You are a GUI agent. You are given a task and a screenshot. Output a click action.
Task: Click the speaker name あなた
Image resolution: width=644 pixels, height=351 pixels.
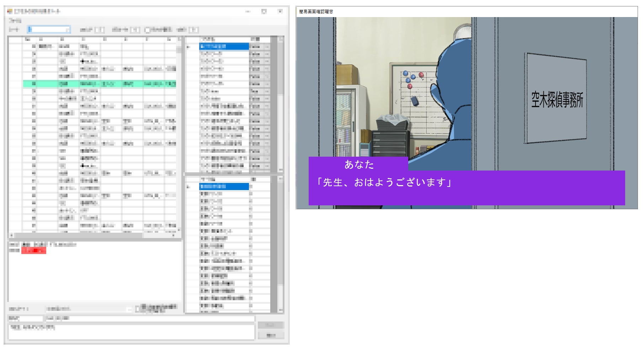(359, 164)
